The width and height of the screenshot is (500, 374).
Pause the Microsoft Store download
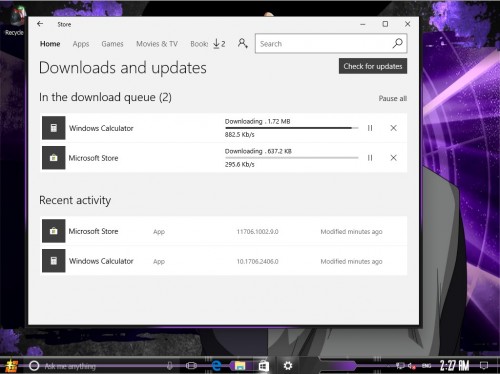[x=370, y=158]
